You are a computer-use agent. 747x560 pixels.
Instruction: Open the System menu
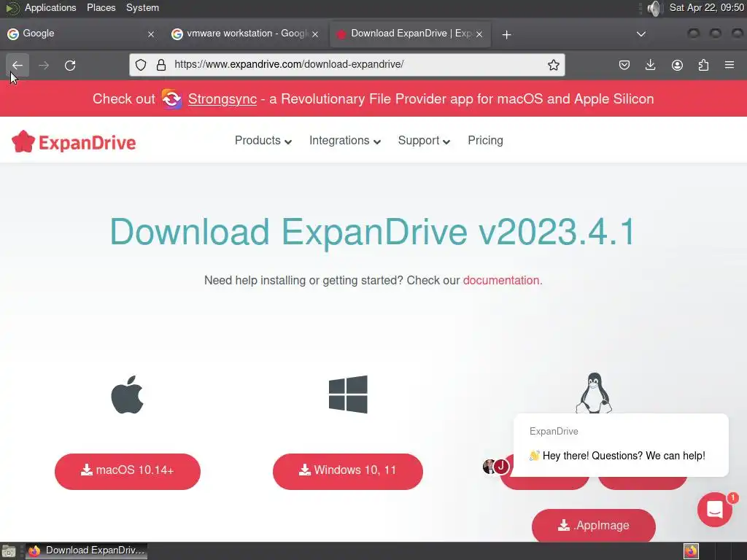pos(142,7)
